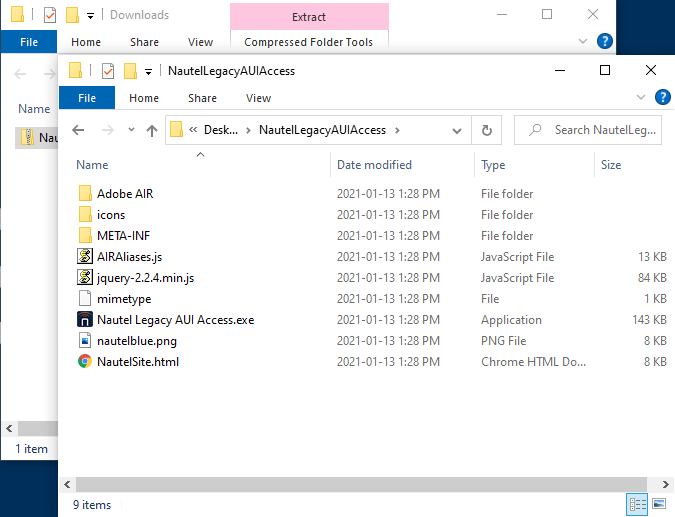Select the META-INF folder icon
The width and height of the screenshot is (675, 517).
point(85,236)
